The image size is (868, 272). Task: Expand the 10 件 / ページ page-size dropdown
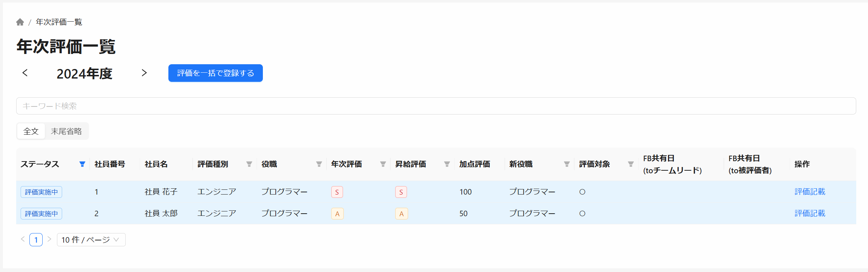(91, 240)
